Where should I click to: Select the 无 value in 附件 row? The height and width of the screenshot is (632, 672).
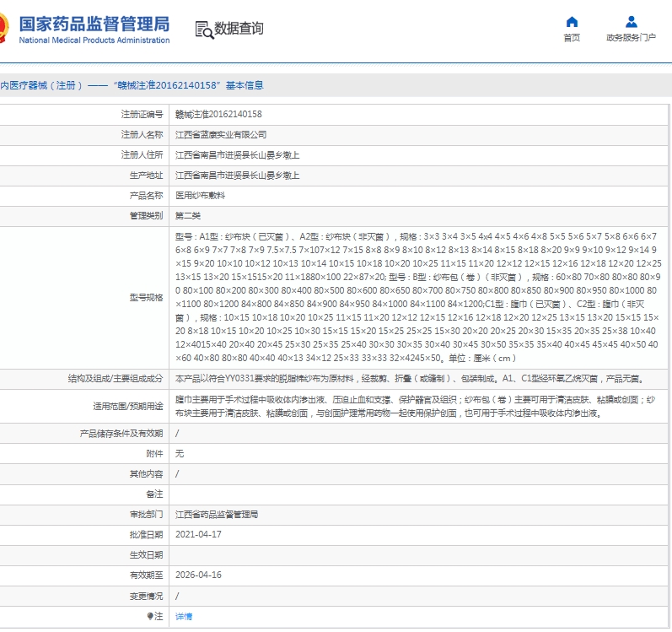pyautogui.click(x=180, y=454)
